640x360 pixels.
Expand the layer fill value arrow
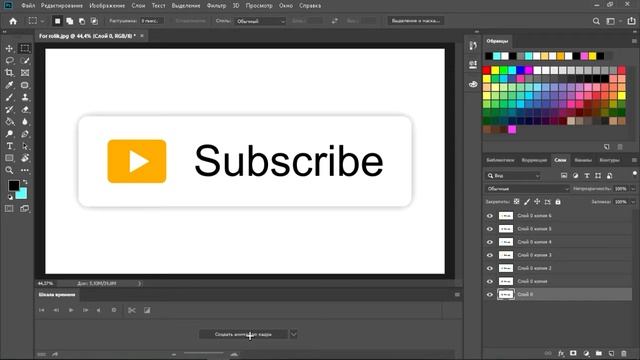633,202
